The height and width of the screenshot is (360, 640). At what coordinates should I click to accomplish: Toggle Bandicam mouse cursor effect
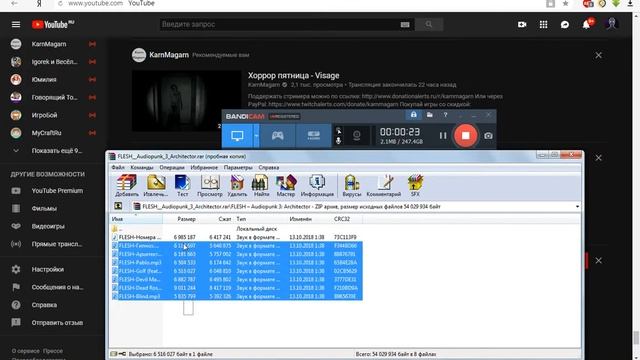338,131
